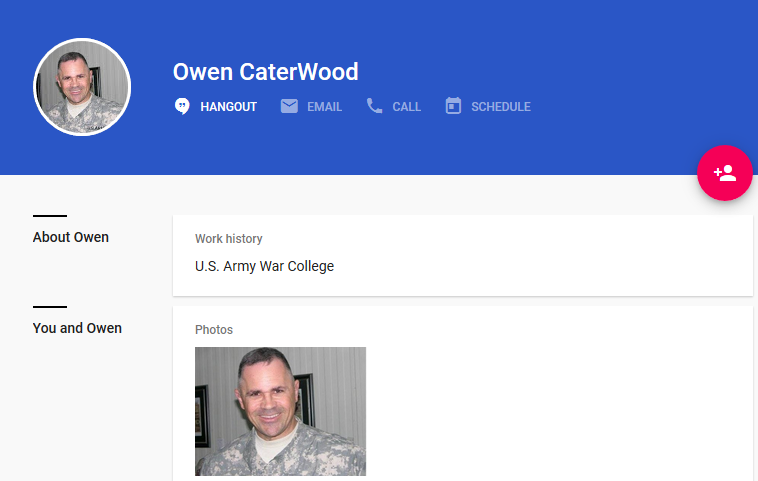Click the Photos label
758x481 pixels.
tap(214, 330)
